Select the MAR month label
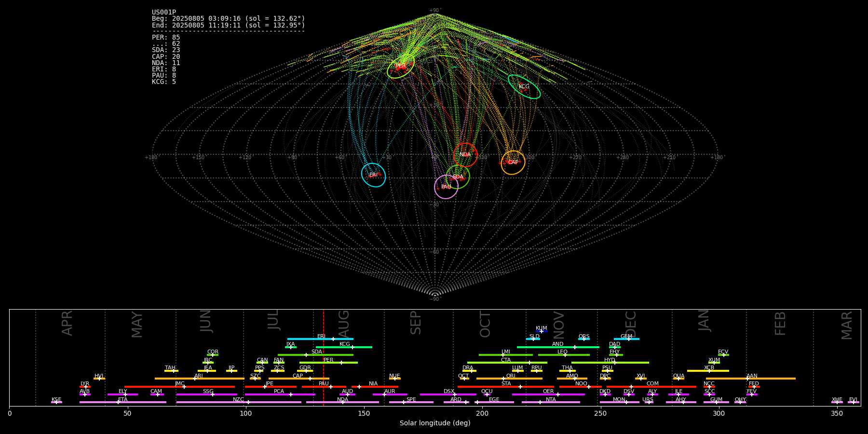The image size is (868, 434). coord(847,325)
